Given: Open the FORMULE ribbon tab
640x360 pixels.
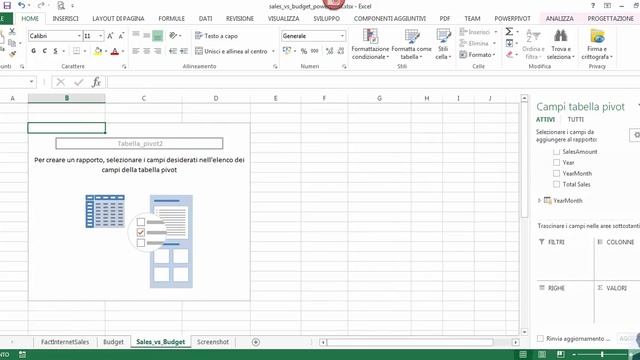Looking at the screenshot, I should (171, 18).
